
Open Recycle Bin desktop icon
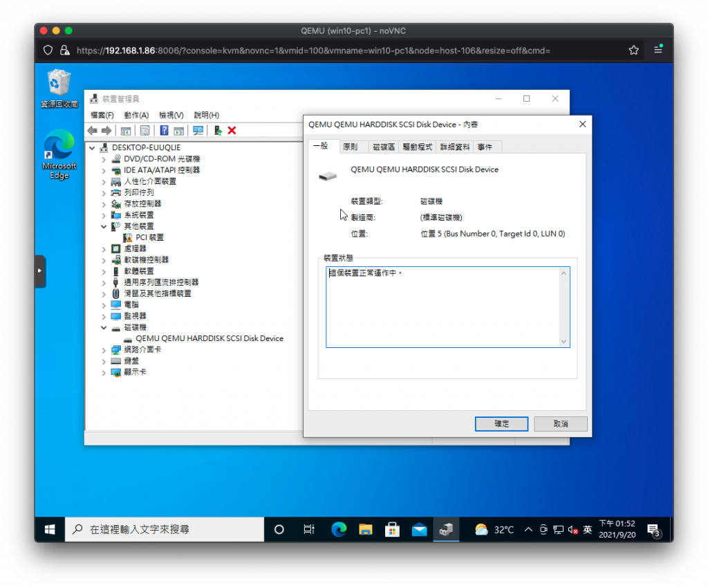tap(59, 89)
